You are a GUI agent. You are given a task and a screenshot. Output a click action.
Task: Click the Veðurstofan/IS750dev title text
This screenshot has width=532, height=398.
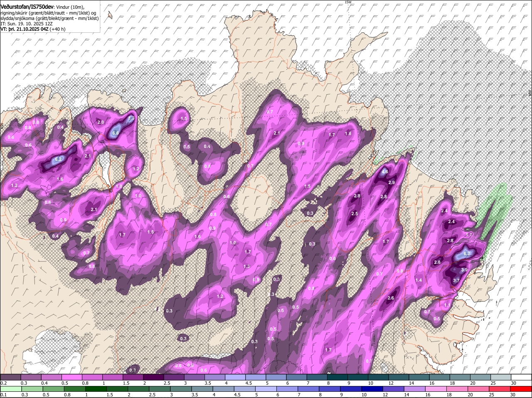coord(27,7)
